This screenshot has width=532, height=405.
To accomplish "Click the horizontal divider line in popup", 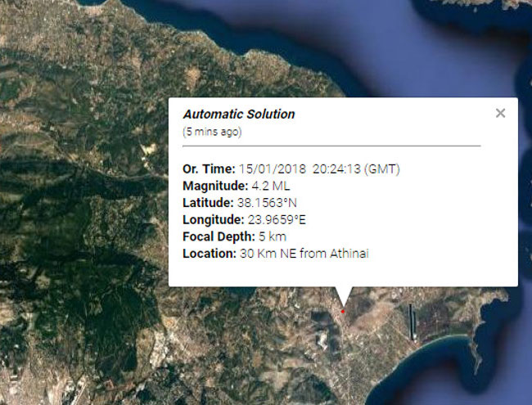I will 331,146.
